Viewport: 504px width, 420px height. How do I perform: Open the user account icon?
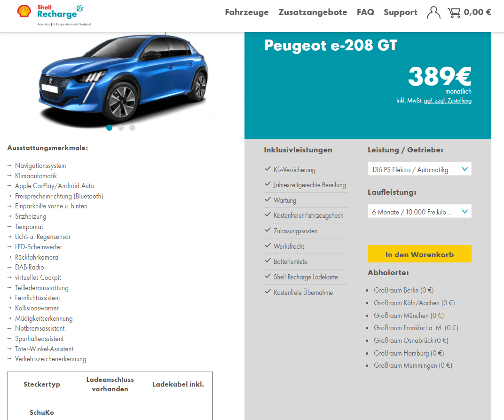tap(433, 13)
